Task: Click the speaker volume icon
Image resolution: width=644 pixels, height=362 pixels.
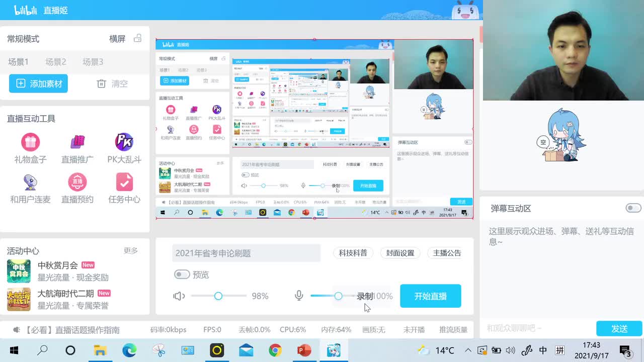Action: (179, 296)
